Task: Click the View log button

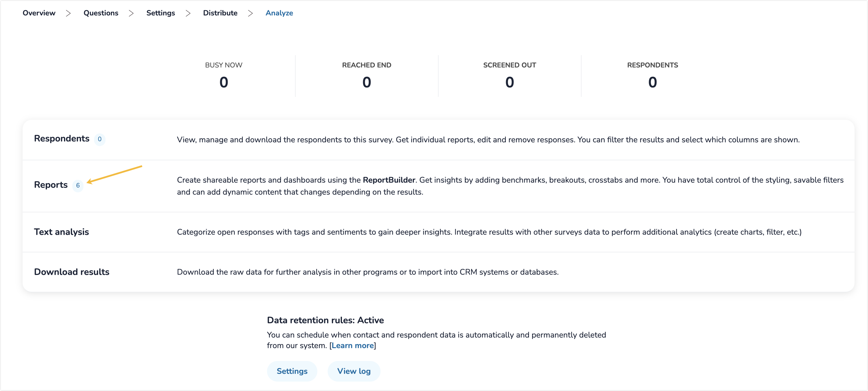Action: point(354,371)
